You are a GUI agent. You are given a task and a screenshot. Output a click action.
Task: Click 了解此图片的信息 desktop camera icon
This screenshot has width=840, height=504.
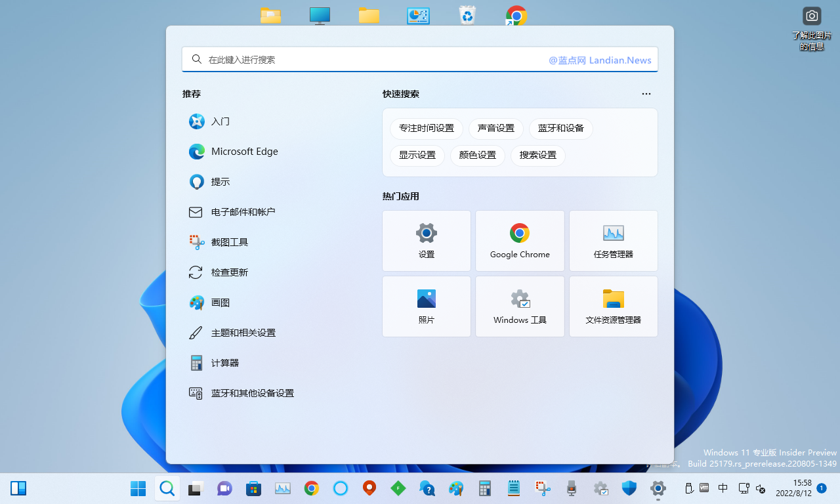pos(812,30)
